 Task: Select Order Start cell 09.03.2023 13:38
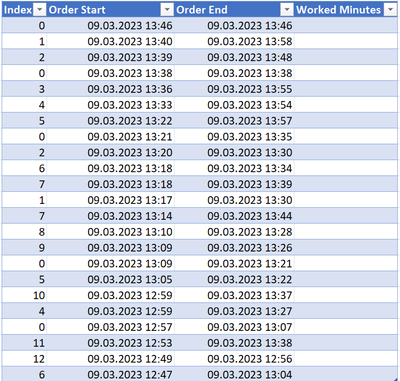click(110, 73)
